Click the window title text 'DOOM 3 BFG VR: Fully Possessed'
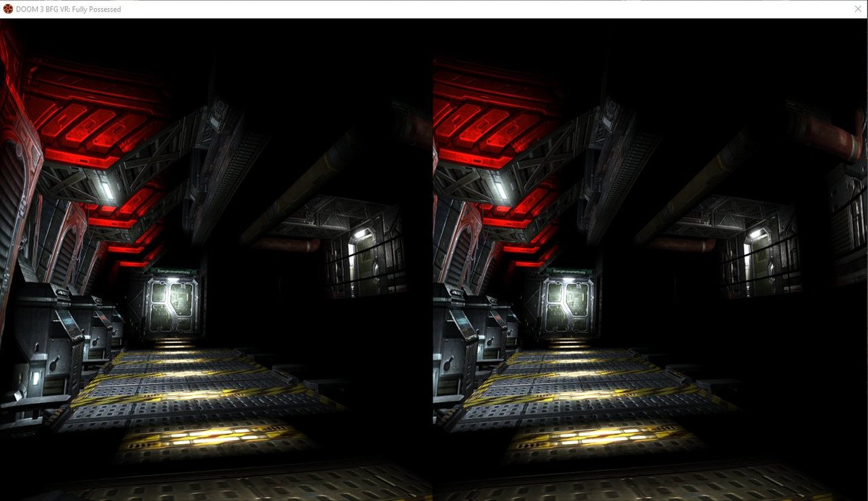This screenshot has width=868, height=501. (x=68, y=9)
